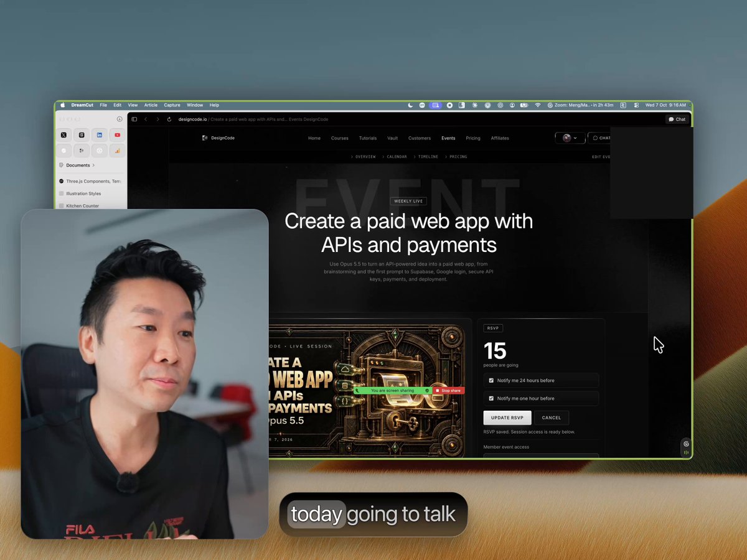Screen dimensions: 747x560
Task: Open the profile avatar dropdown
Action: pos(570,138)
